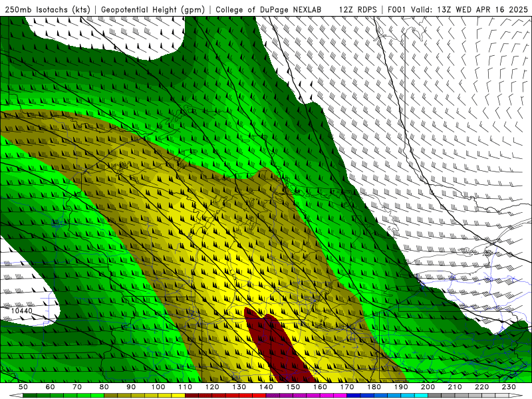This screenshot has width=532, height=399.
Task: Click the legend value 130
Action: (x=239, y=387)
